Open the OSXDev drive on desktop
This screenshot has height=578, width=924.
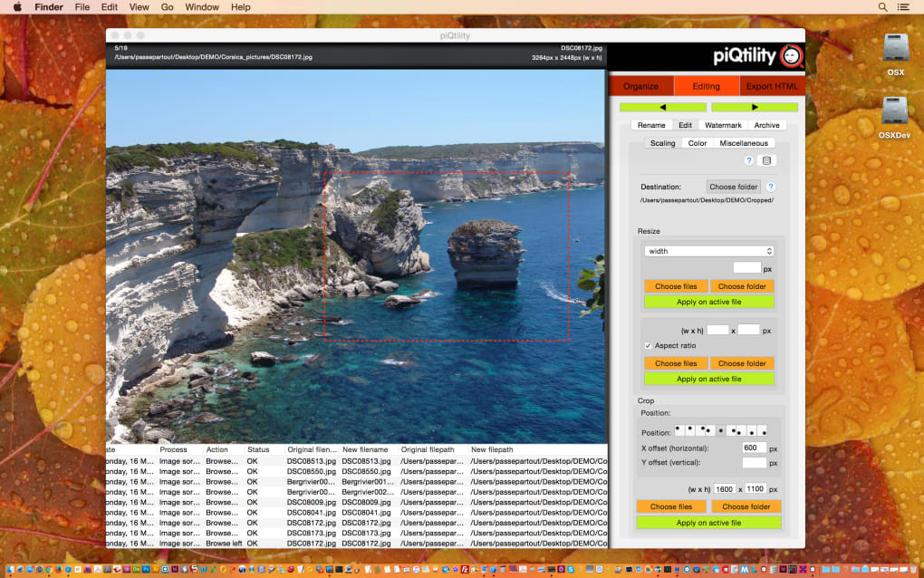[894, 111]
